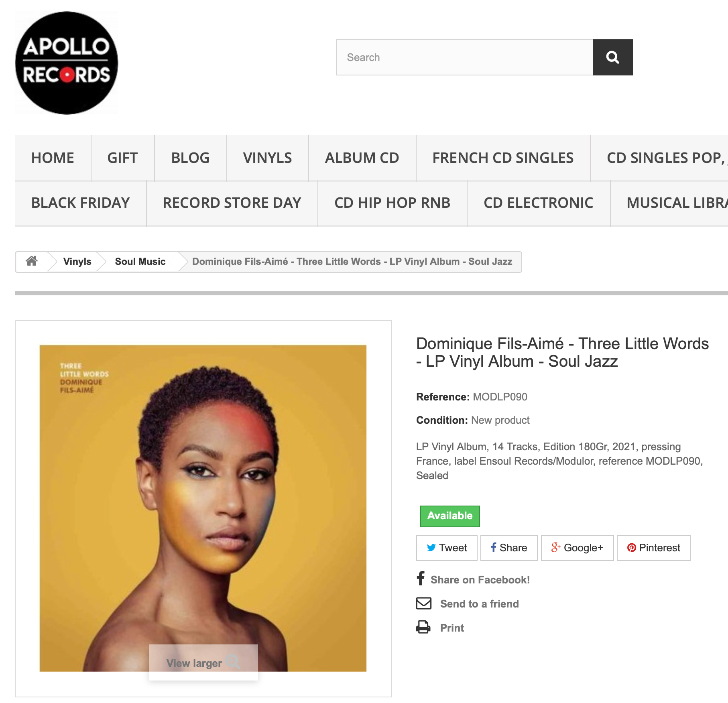
Task: Share via the Tweet button
Action: [x=447, y=548]
